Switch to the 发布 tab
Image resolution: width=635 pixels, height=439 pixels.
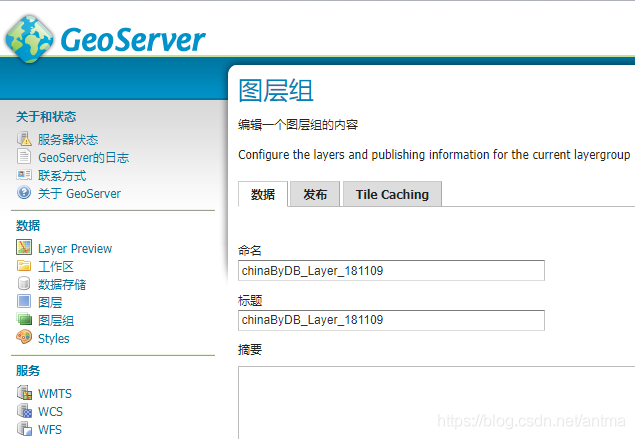pyautogui.click(x=315, y=195)
